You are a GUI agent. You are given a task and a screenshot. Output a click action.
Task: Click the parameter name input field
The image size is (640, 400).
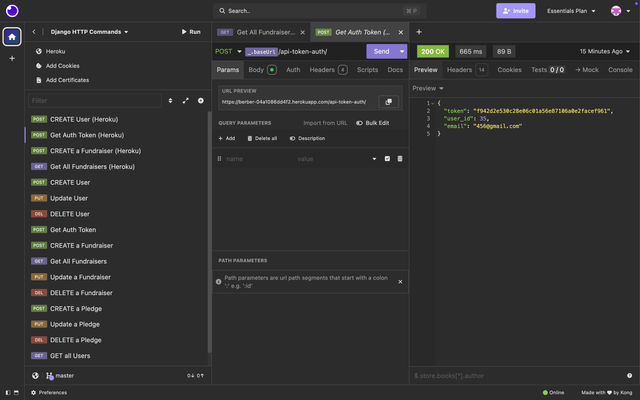(x=259, y=159)
